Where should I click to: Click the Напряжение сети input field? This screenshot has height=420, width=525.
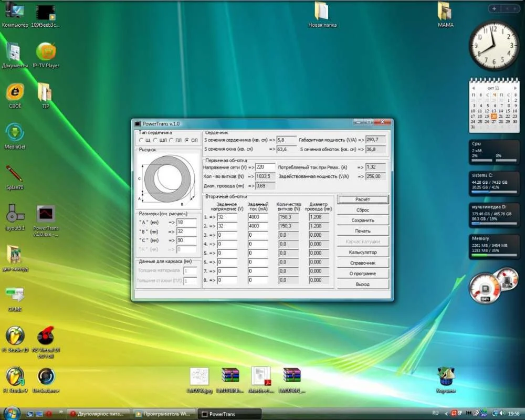coord(265,167)
